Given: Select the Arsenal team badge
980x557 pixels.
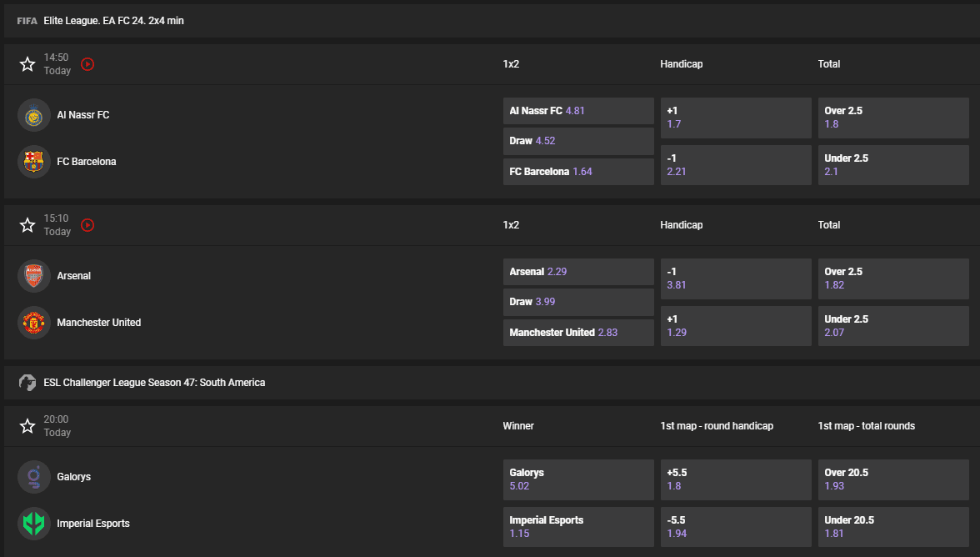Looking at the screenshot, I should 33,276.
